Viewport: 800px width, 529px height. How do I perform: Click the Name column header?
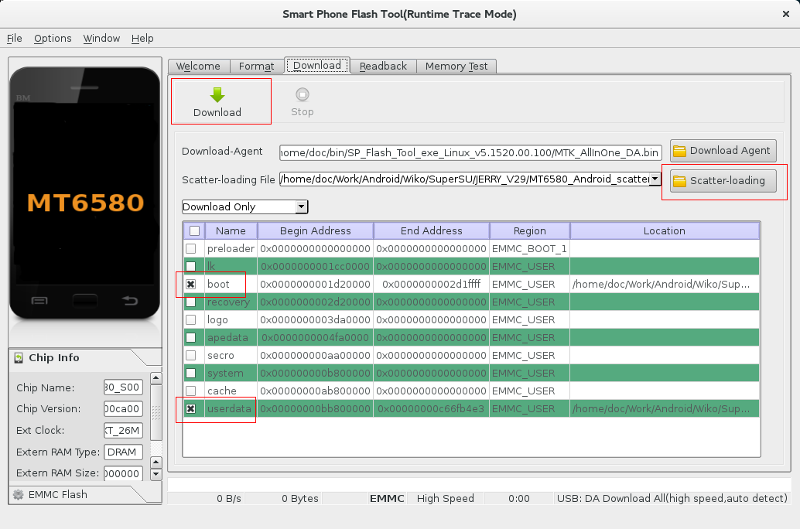[231, 231]
